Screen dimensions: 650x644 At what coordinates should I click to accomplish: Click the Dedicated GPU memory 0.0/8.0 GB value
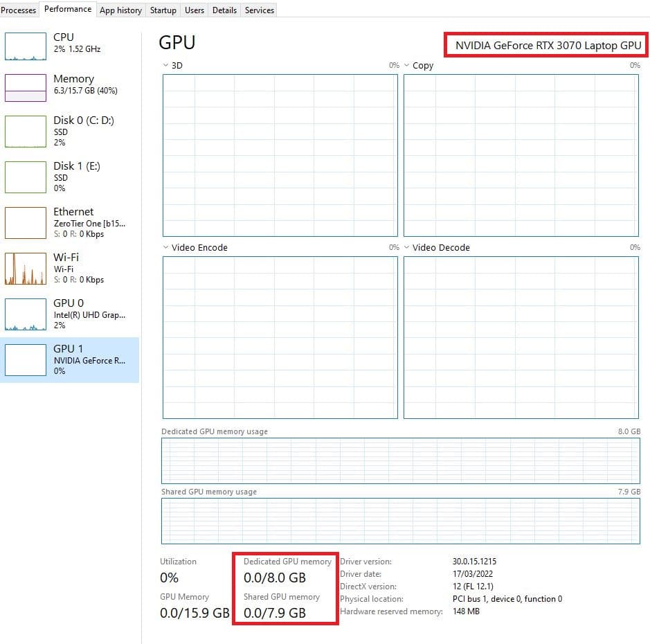pyautogui.click(x=274, y=578)
